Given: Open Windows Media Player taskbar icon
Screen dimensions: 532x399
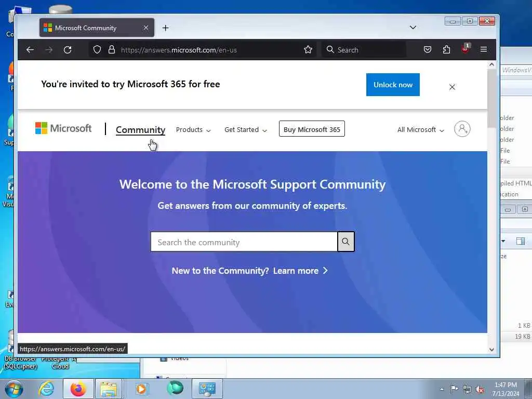Looking at the screenshot, I should 141,389.
